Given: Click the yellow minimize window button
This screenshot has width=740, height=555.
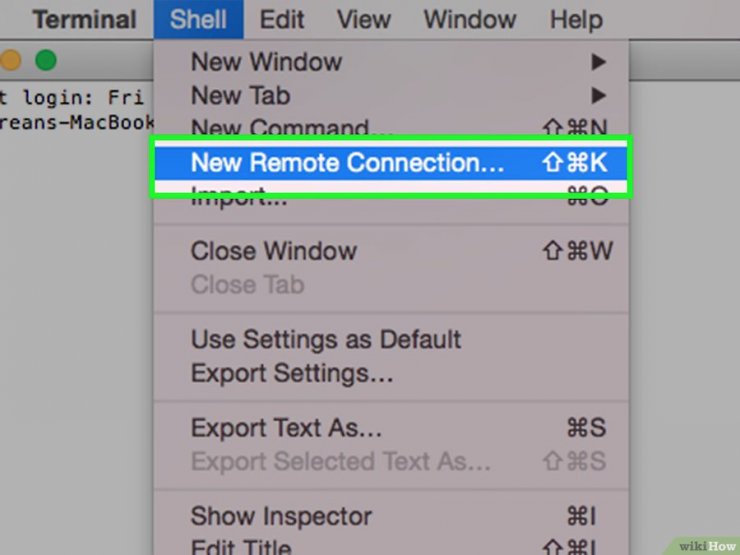Looking at the screenshot, I should coord(10,60).
